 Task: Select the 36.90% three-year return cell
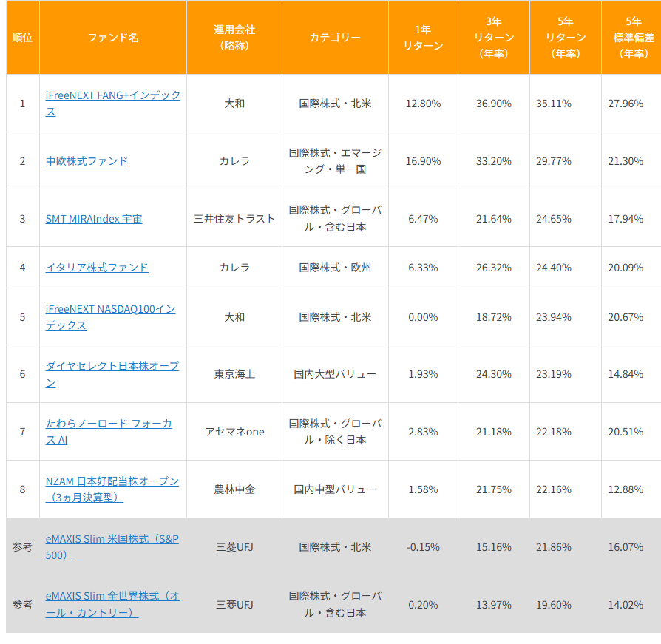494,104
